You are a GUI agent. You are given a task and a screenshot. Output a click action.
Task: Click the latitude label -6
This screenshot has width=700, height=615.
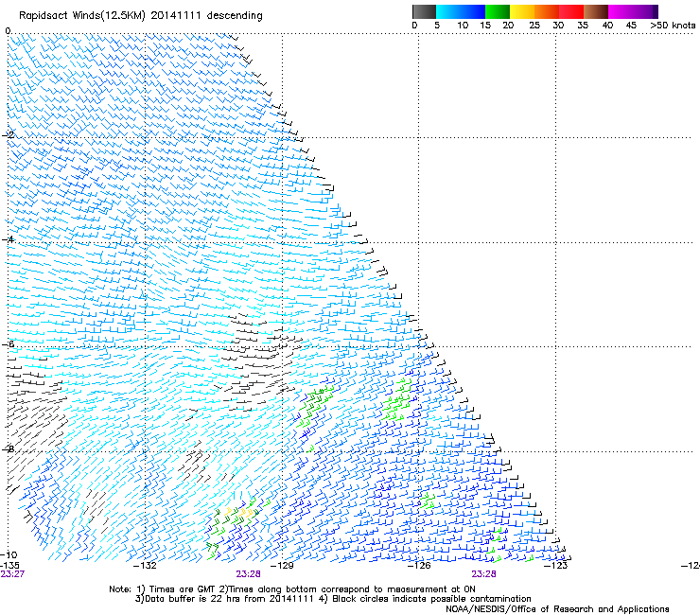8,343
